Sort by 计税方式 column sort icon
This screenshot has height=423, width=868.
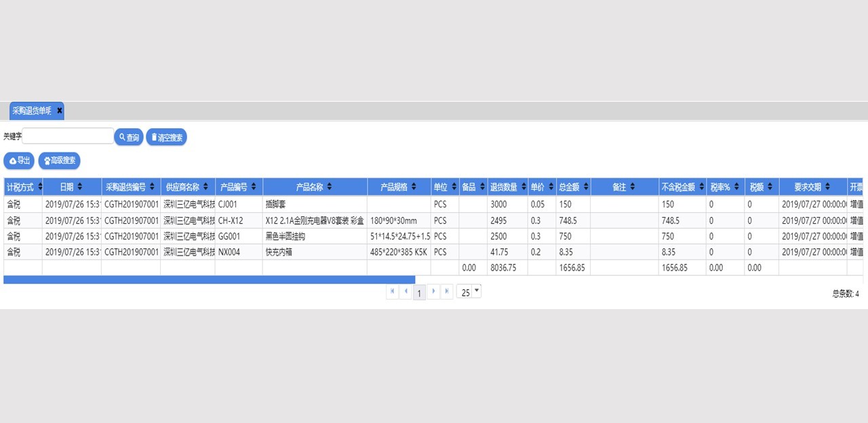39,186
